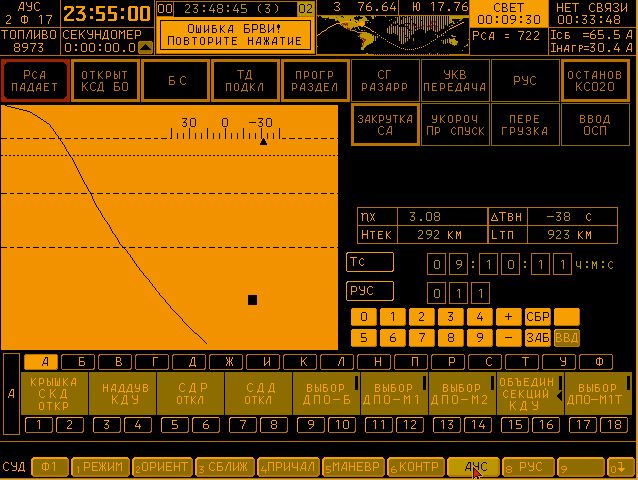
Task: Open the 4 ПРИЧАЛ format tab
Action: [289, 467]
